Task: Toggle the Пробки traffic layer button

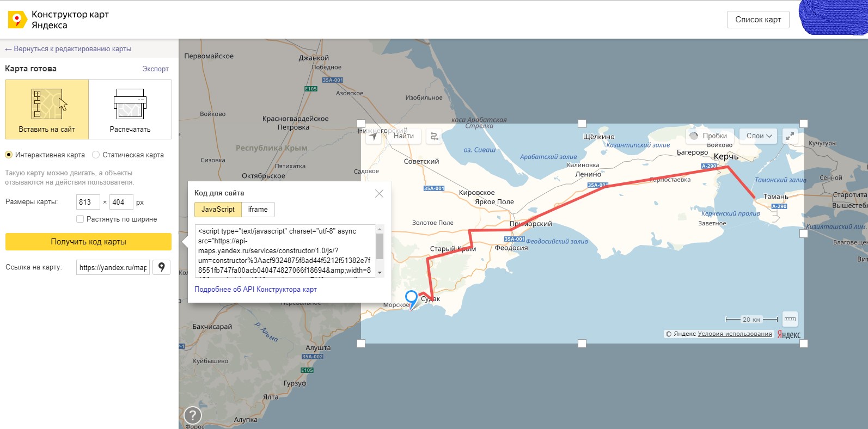Action: (x=709, y=136)
